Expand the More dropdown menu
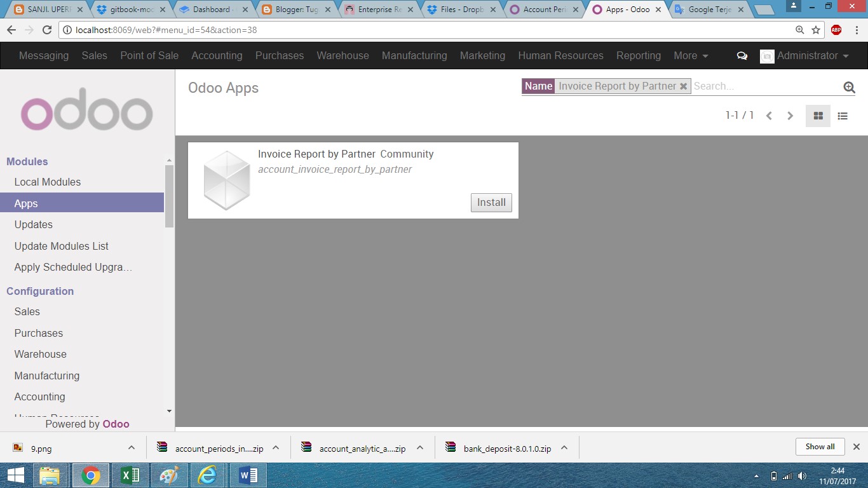 point(691,55)
